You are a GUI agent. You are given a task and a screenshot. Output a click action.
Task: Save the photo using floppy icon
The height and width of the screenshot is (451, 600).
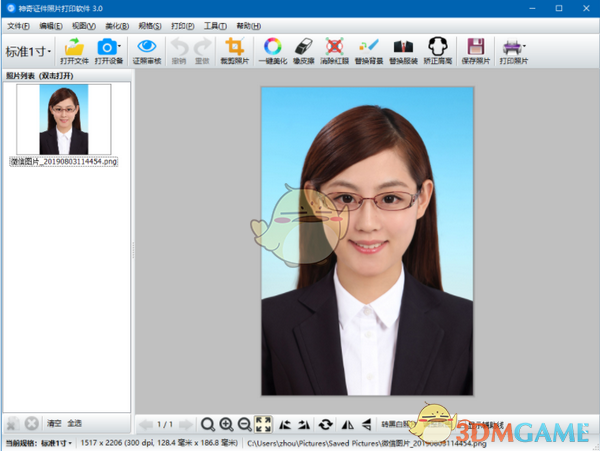(476, 47)
